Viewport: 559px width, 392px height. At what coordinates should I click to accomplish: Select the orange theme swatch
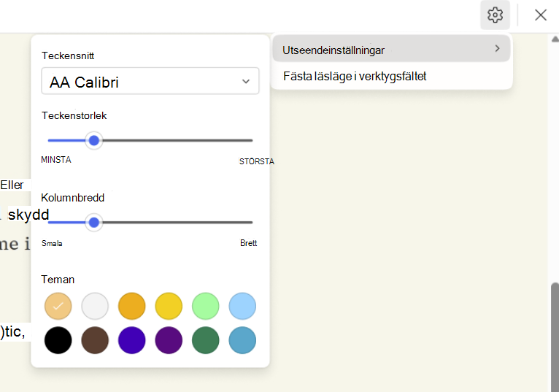(x=131, y=306)
